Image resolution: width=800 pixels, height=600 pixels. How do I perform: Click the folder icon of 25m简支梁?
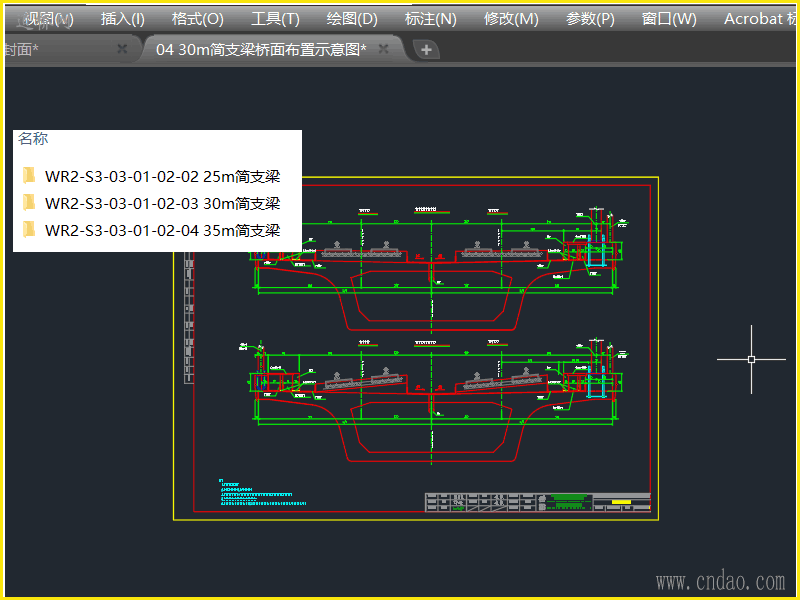pos(30,176)
